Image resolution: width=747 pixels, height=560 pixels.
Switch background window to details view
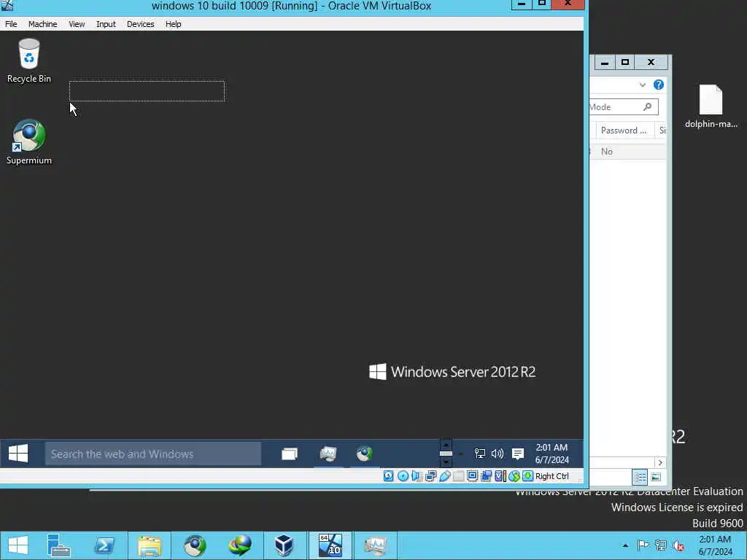point(640,477)
